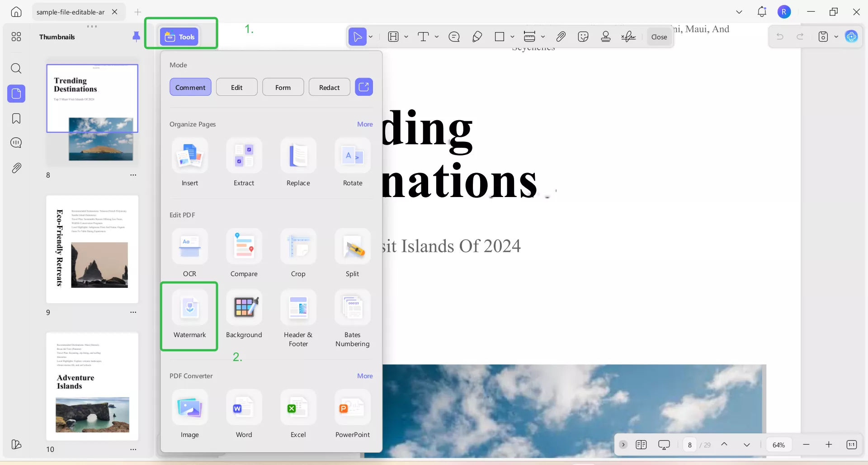This screenshot has height=465, width=868.
Task: Expand the Text tool dropdown
Action: [x=437, y=37]
